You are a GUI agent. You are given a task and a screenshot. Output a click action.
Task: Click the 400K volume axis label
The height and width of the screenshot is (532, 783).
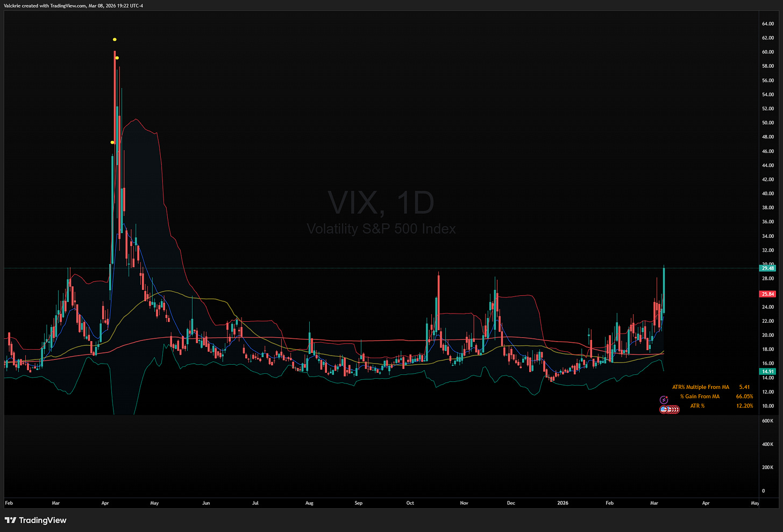(767, 444)
